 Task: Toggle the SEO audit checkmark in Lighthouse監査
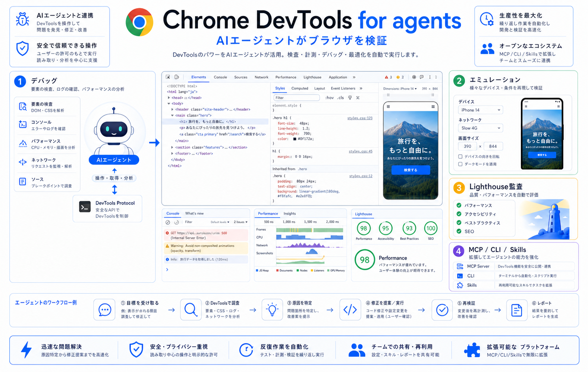pos(459,231)
